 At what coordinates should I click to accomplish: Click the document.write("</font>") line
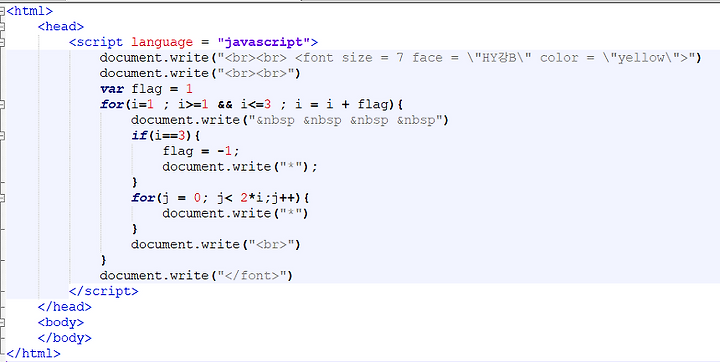(196, 276)
